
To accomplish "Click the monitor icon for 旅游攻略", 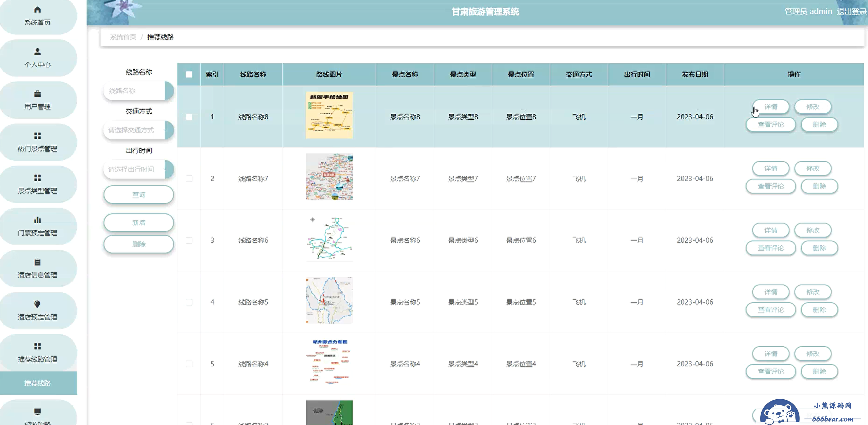I will [37, 412].
